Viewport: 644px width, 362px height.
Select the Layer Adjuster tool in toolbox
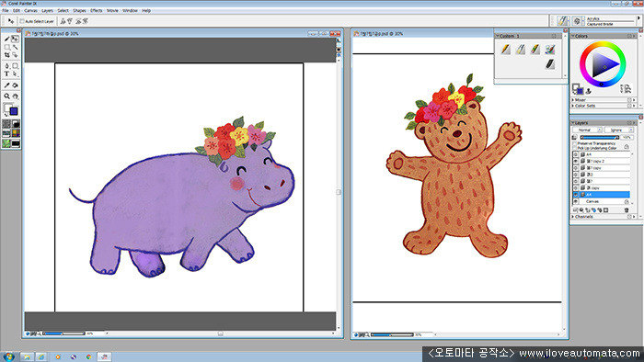coord(16,39)
